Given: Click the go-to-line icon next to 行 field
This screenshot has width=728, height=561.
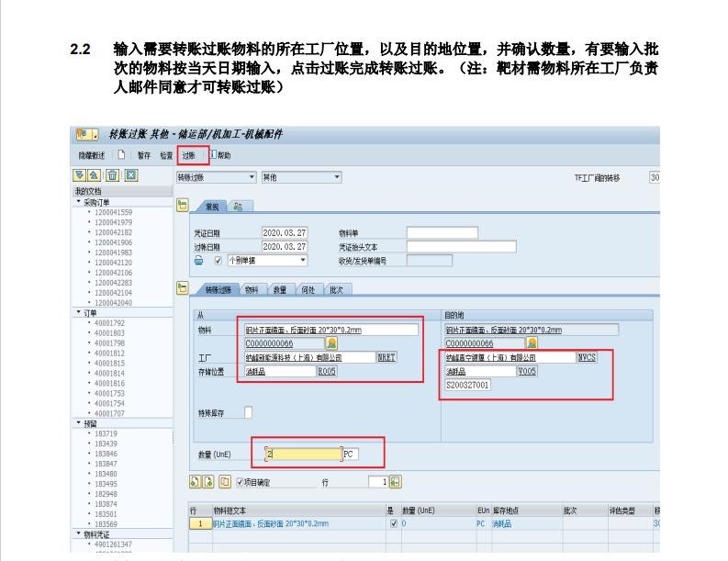Looking at the screenshot, I should [396, 481].
